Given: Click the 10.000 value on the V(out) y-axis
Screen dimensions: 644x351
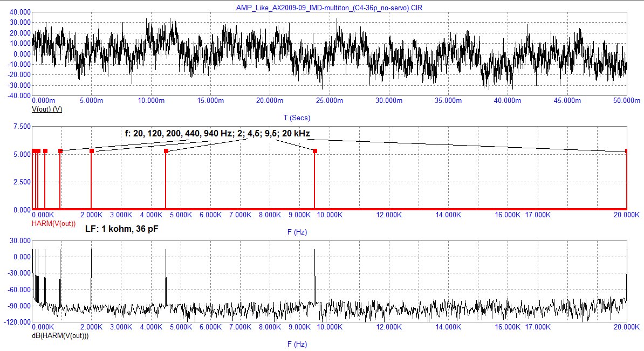Looking at the screenshot, I should pyautogui.click(x=20, y=44).
